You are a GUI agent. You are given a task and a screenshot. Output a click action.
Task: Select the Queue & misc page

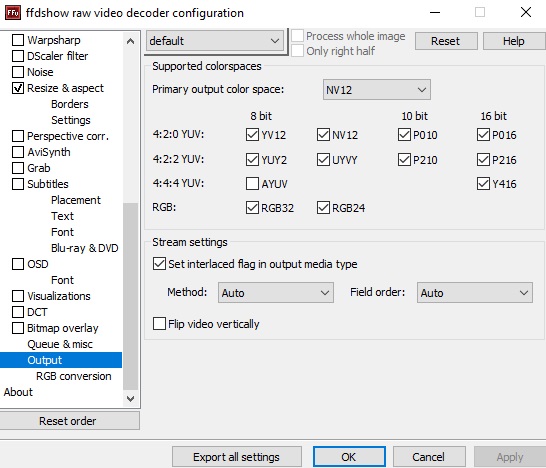[x=60, y=344]
